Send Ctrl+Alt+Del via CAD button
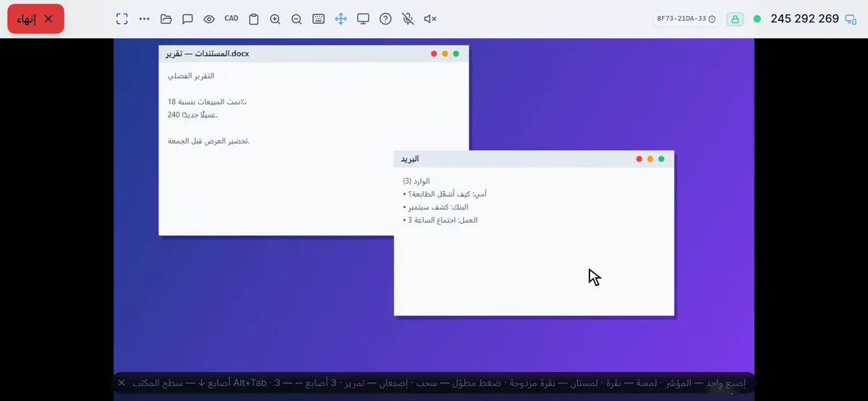The image size is (868, 401). [x=231, y=19]
